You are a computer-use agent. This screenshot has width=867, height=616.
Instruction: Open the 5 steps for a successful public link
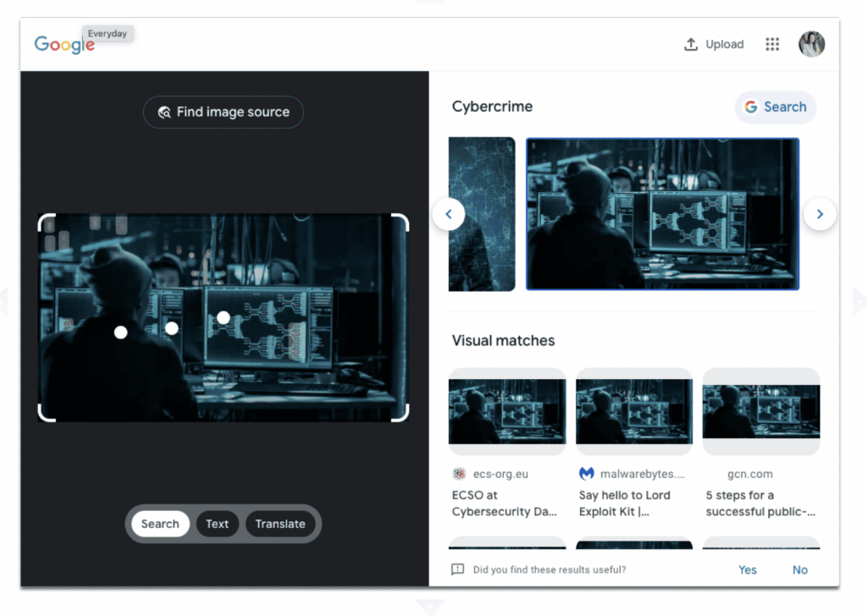coord(760,503)
